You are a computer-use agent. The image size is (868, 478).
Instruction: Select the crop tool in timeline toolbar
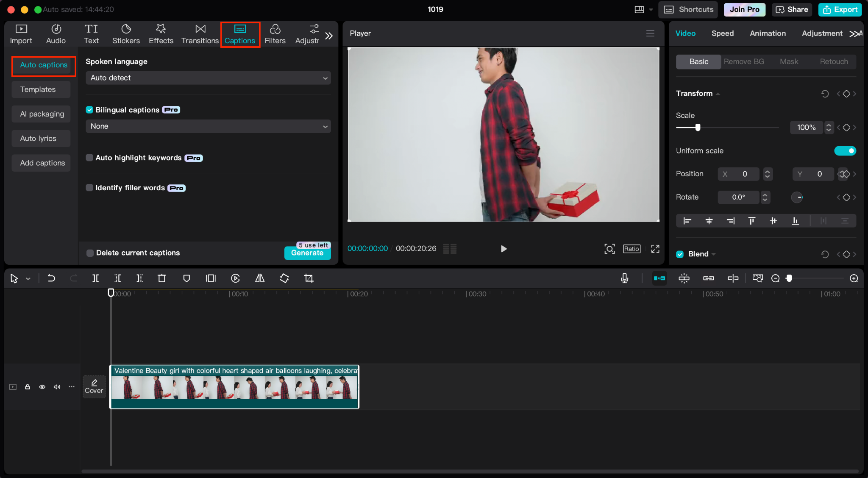click(x=309, y=278)
